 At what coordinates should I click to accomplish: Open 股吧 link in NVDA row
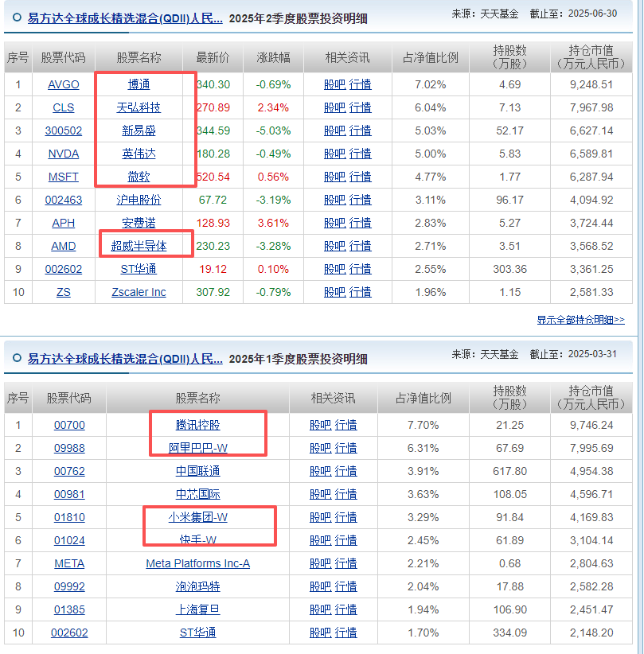[x=334, y=154]
